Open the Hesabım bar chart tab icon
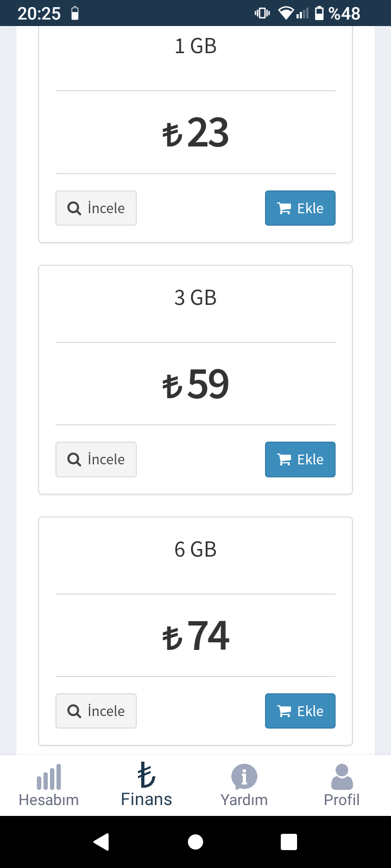The image size is (391, 868). coord(49,777)
